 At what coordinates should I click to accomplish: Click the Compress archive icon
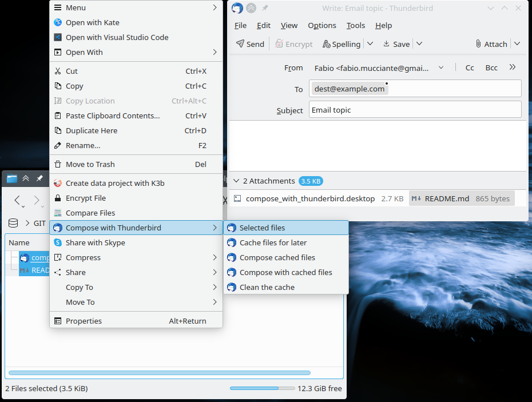(x=58, y=257)
